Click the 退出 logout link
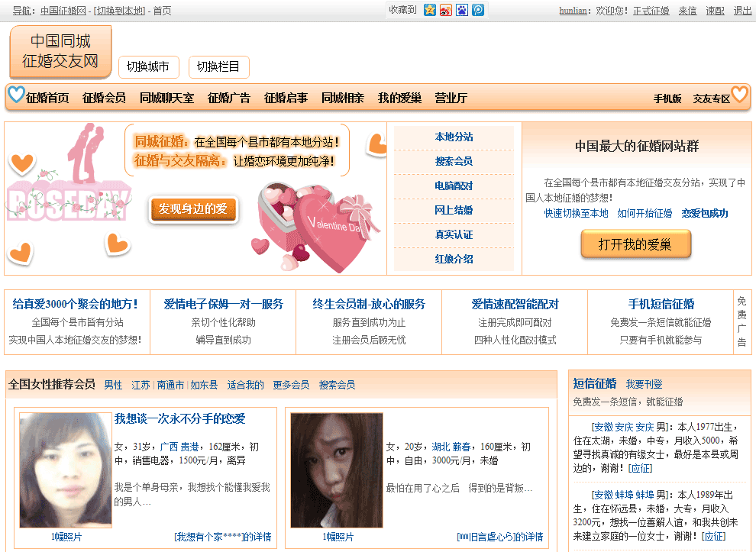 tap(742, 11)
